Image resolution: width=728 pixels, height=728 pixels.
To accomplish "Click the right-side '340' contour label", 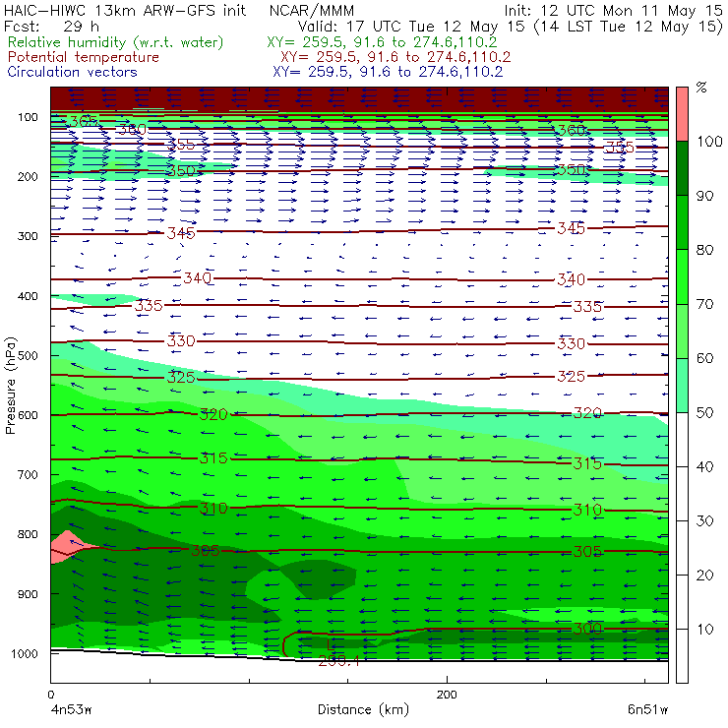I will pos(571,279).
